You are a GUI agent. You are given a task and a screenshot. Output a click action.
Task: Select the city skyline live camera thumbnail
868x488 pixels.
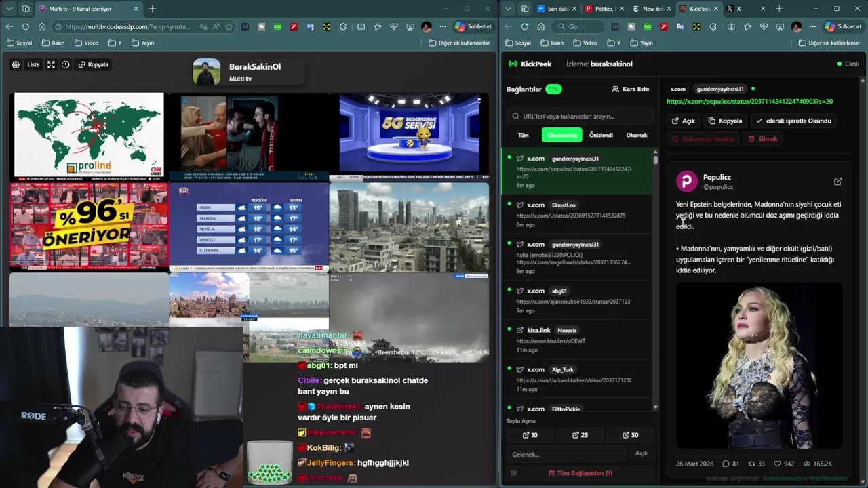tap(409, 227)
